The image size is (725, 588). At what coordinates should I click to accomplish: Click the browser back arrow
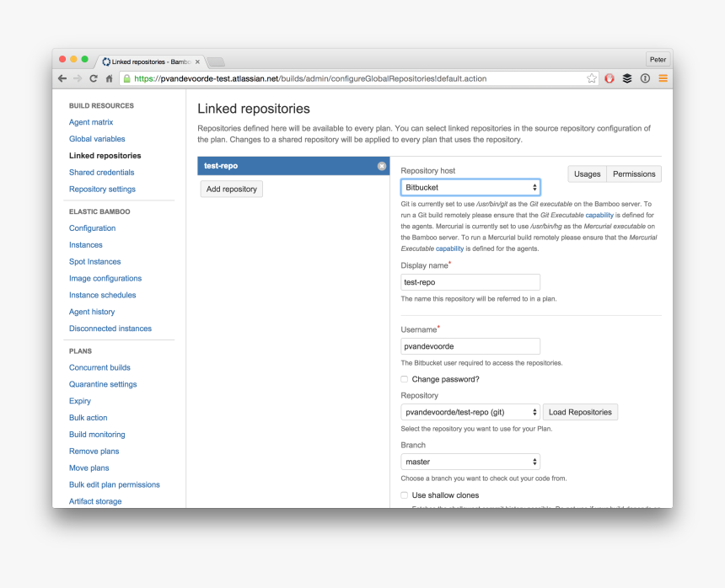[x=62, y=78]
